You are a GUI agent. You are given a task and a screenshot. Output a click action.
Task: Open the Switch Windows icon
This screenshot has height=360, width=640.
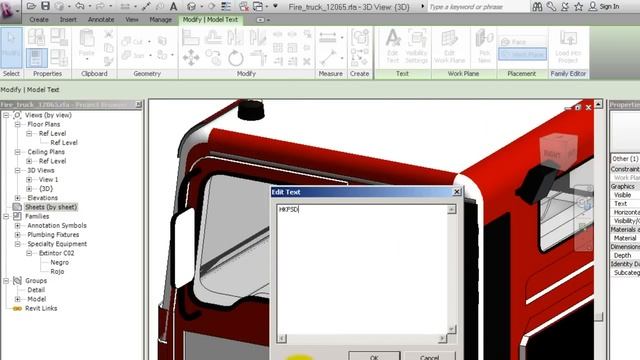[x=258, y=6]
